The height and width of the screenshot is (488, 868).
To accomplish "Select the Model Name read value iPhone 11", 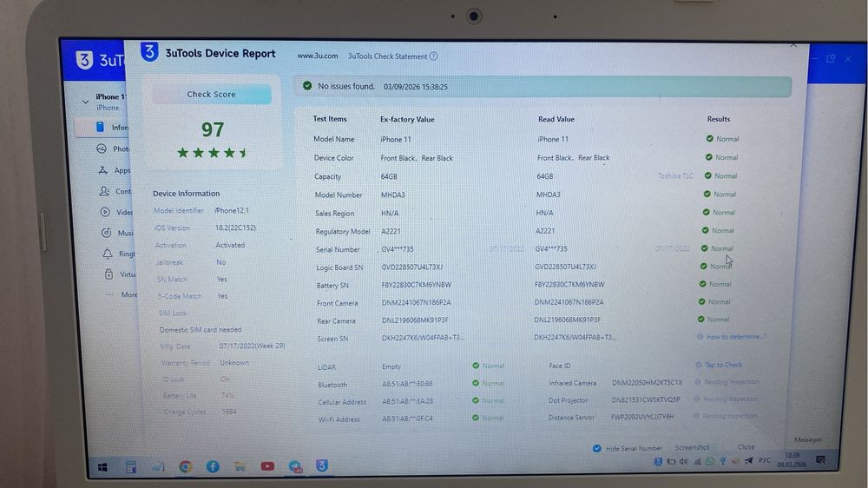I will click(552, 139).
